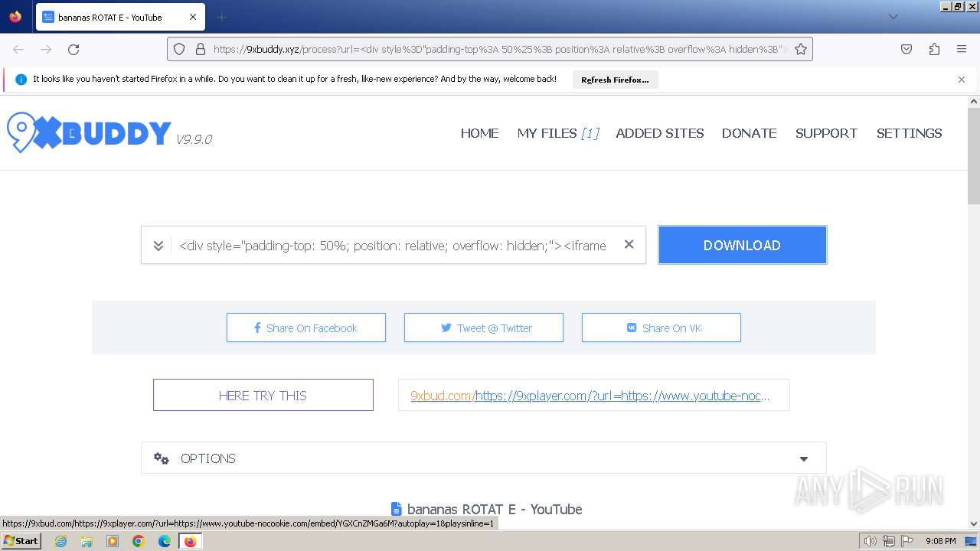
Task: List all tabs dropdown arrow
Action: tap(893, 17)
